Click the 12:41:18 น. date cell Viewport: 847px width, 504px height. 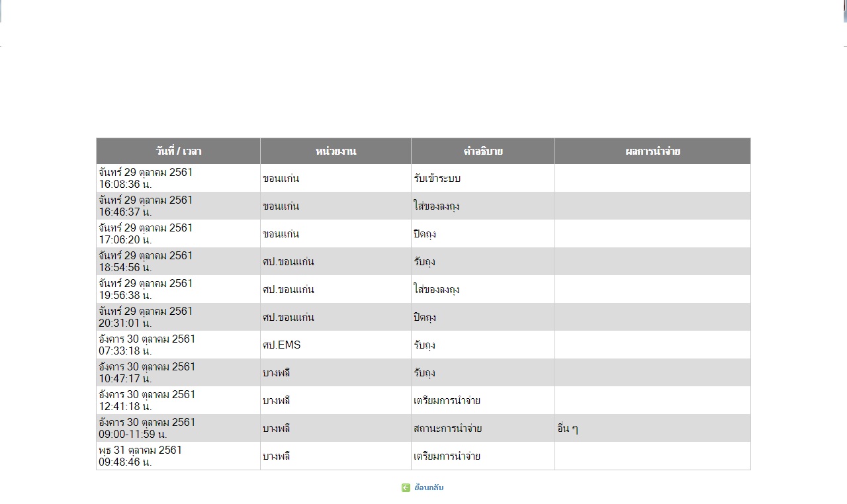pos(178,400)
